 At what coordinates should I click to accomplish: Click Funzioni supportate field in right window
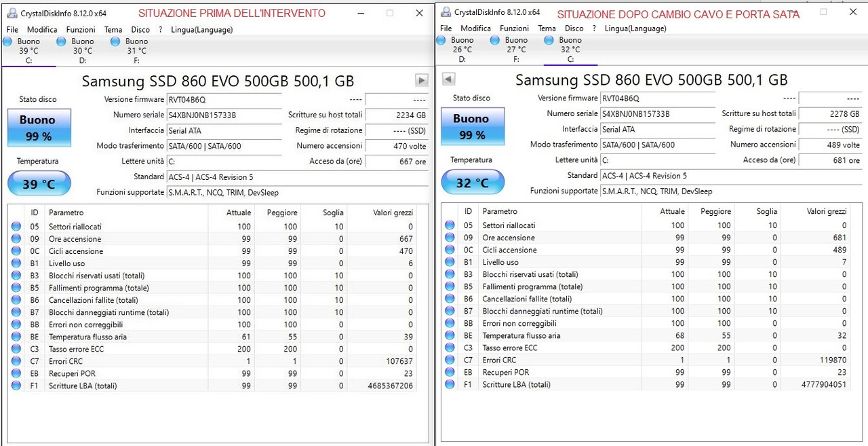point(731,191)
